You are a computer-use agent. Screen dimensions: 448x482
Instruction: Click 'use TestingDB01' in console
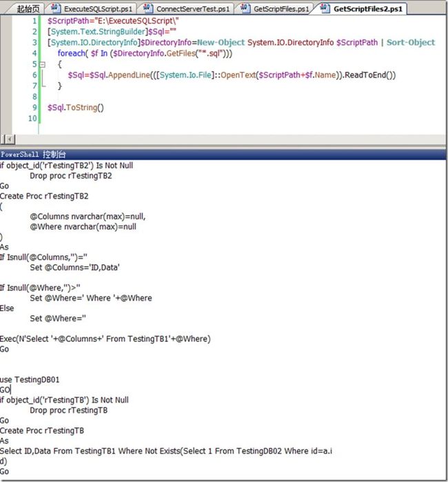pyautogui.click(x=30, y=380)
